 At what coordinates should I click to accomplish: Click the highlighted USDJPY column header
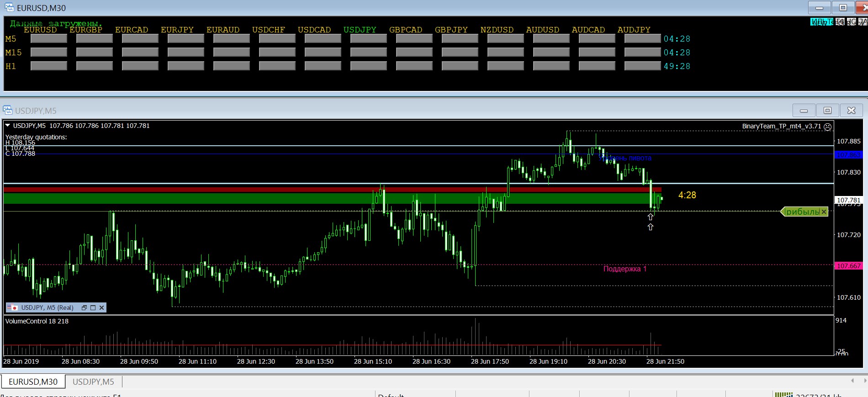360,30
